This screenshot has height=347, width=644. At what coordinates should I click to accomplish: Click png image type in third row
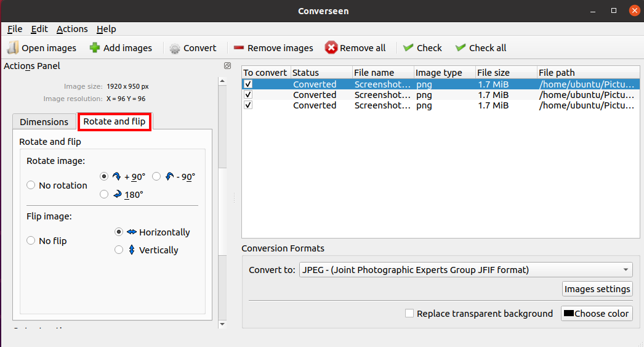click(x=424, y=105)
